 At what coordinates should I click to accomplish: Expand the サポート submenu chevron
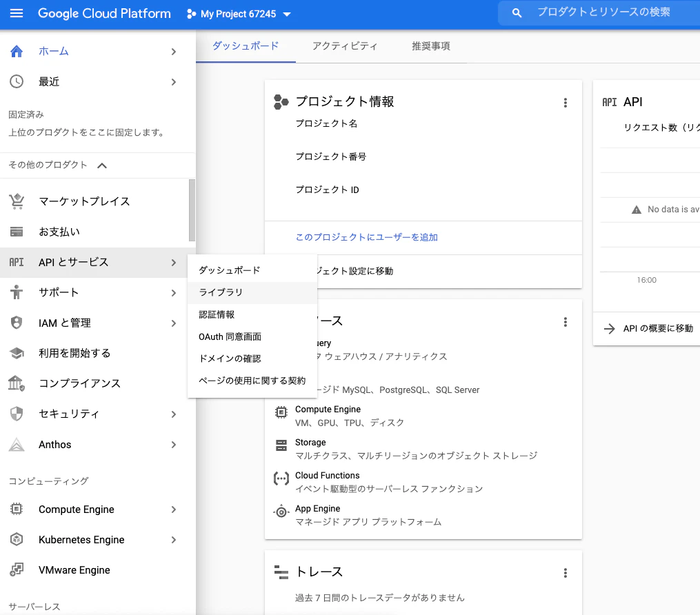click(174, 293)
